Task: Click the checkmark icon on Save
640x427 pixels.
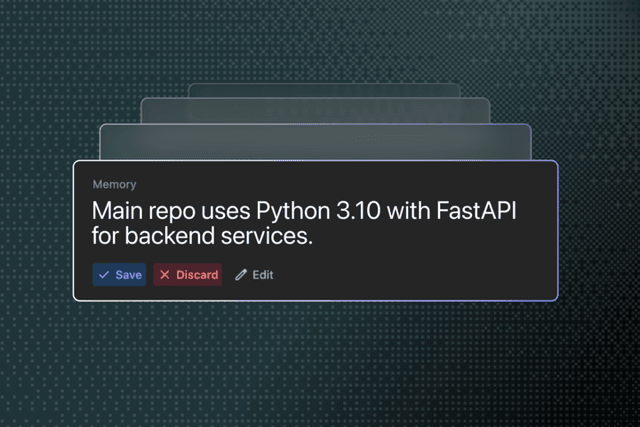Action: 104,275
